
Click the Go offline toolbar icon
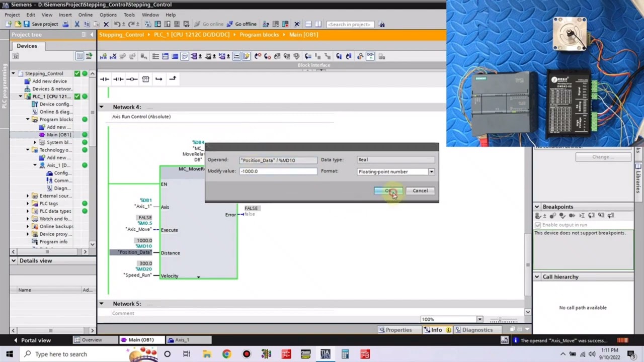[242, 24]
